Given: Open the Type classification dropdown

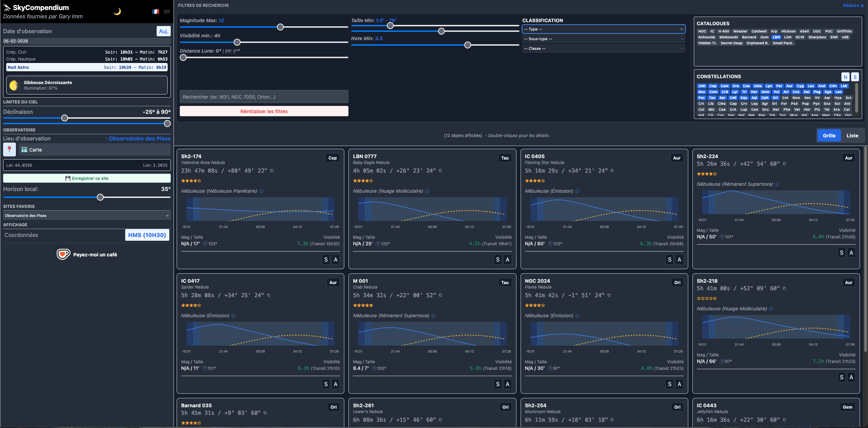Looking at the screenshot, I should tap(603, 29).
